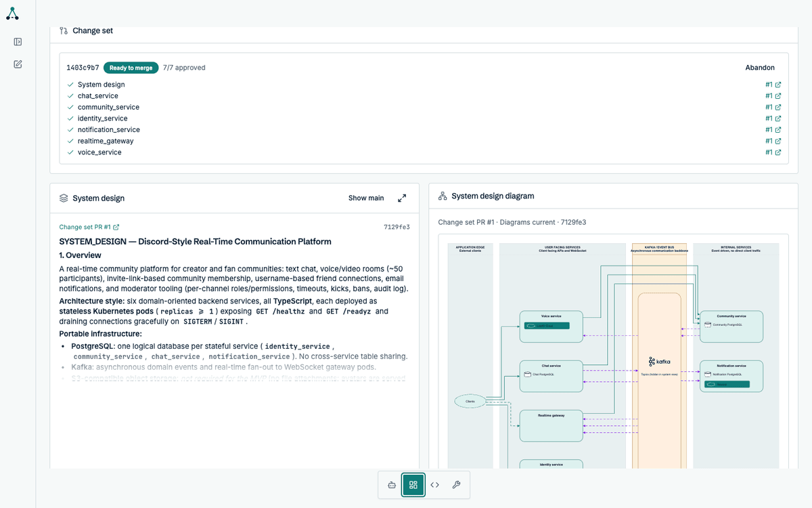
Task: Click the Ready to merge badge
Action: click(131, 68)
